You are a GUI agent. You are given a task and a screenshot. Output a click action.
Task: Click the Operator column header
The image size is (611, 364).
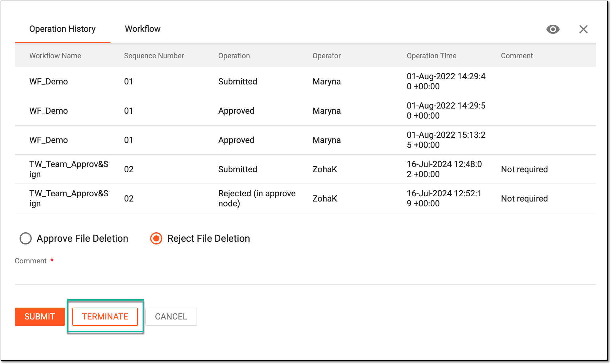coord(327,56)
